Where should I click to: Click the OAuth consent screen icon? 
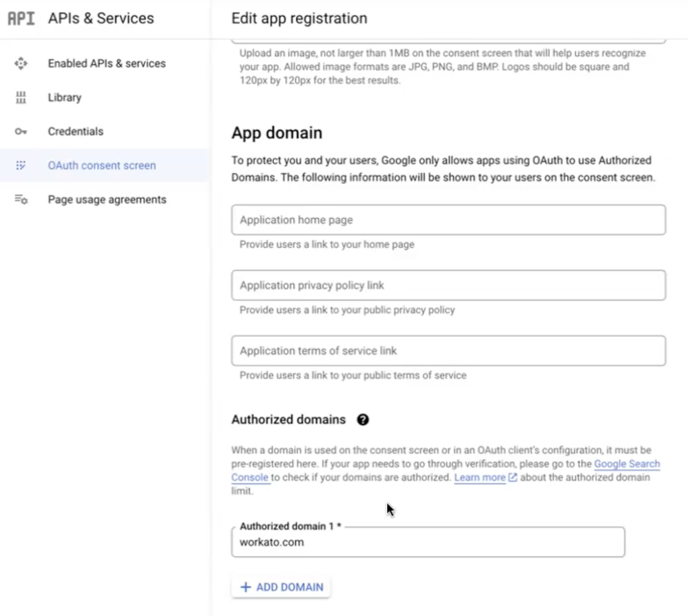tap(21, 165)
